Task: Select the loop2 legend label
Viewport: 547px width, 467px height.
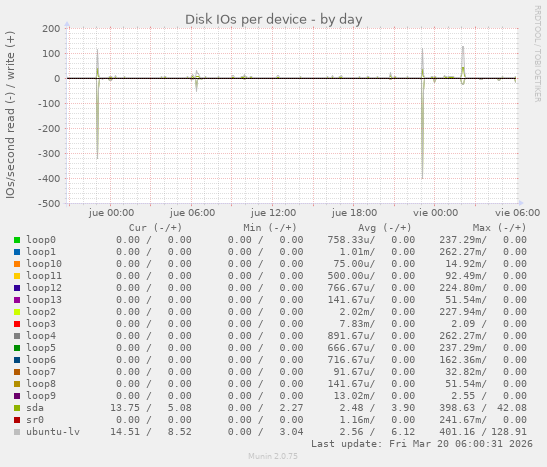Action: coord(41,312)
